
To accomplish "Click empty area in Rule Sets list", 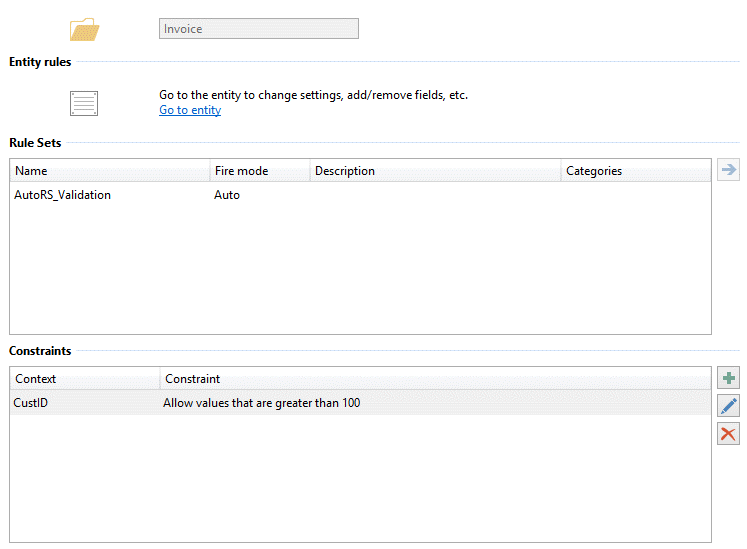I will pyautogui.click(x=360, y=270).
